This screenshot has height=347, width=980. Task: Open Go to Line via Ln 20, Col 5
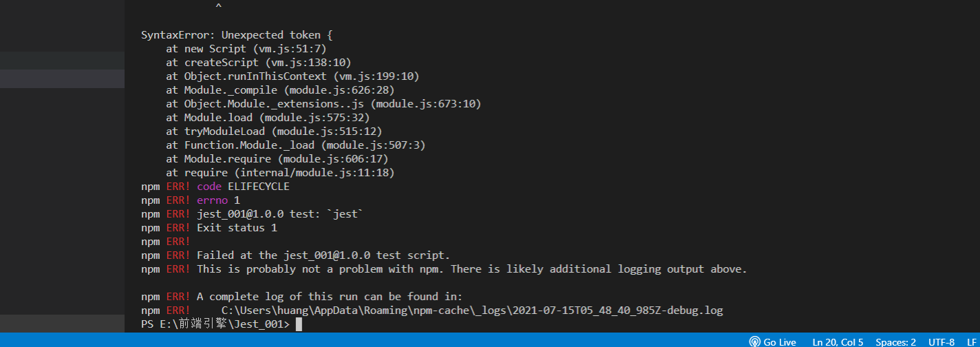838,341
